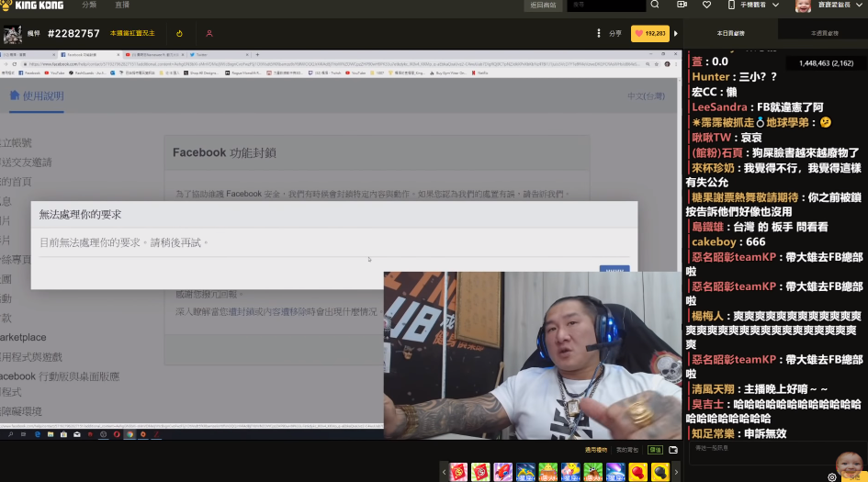Click the follower person icon
This screenshot has width=868, height=482.
tap(209, 34)
